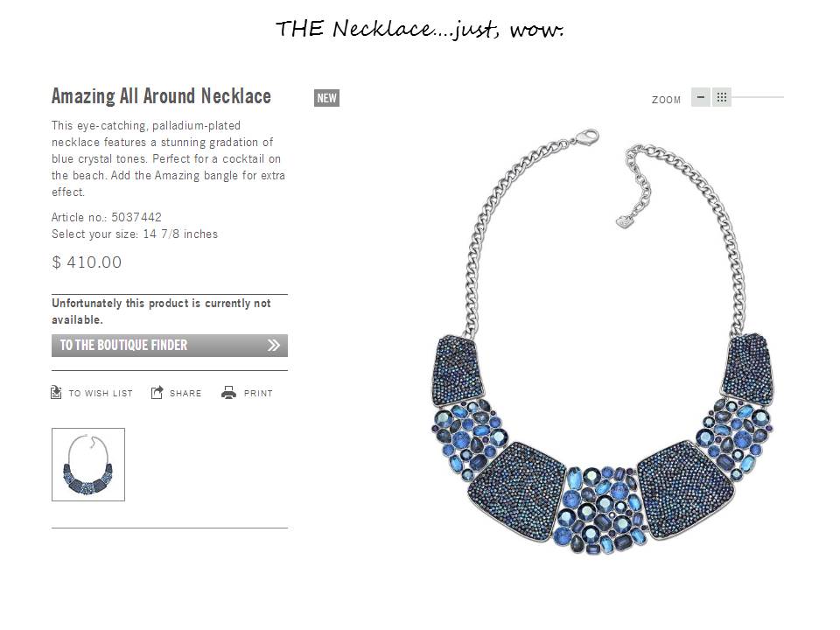The image size is (840, 630).
Task: Click the ZOOM label
Action: point(666,100)
